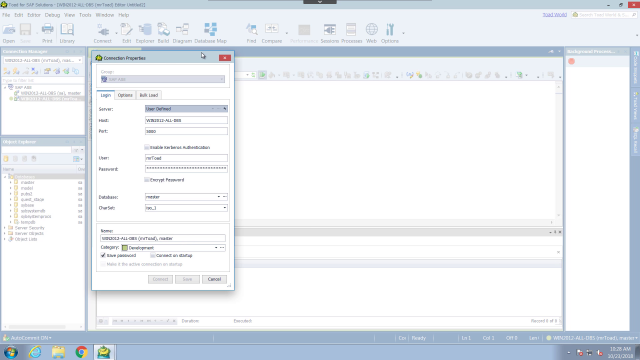Viewport: 640px width, 360px height.
Task: Collapse the Databases tree node
Action: 5,177
